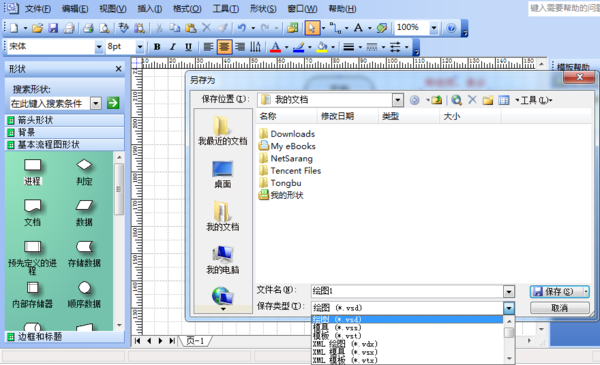The width and height of the screenshot is (600, 365).
Task: Select the Pointer tool
Action: coord(312,28)
